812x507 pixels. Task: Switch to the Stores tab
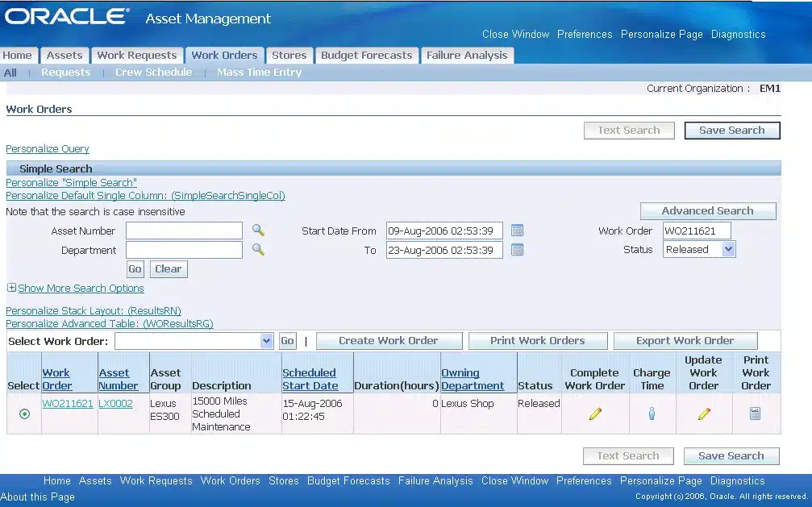point(289,55)
